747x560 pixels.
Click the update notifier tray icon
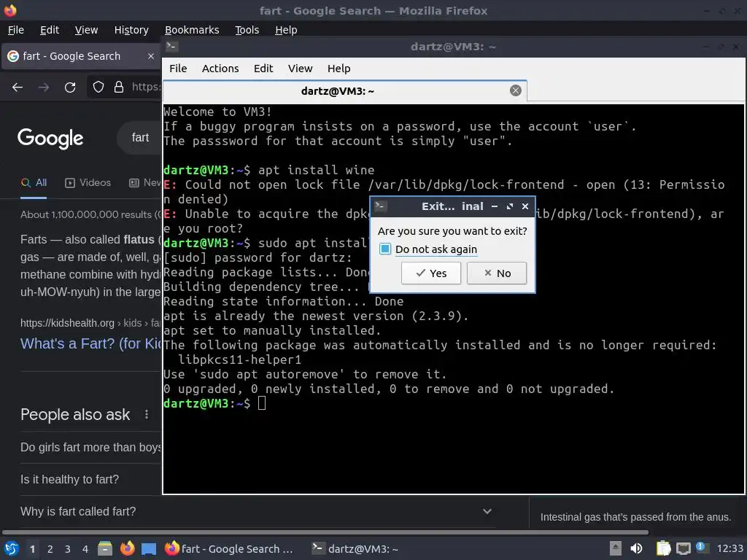(701, 547)
